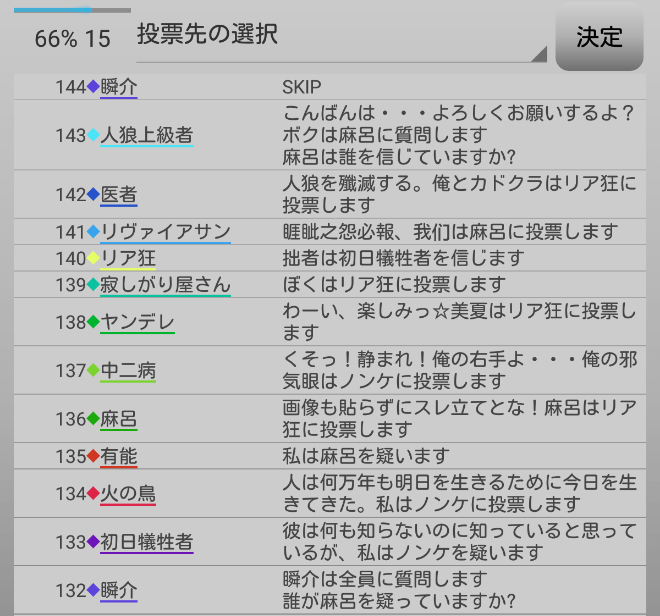This screenshot has width=660, height=616.
Task: Click the 66% 15 timer text
Action: (x=72, y=39)
